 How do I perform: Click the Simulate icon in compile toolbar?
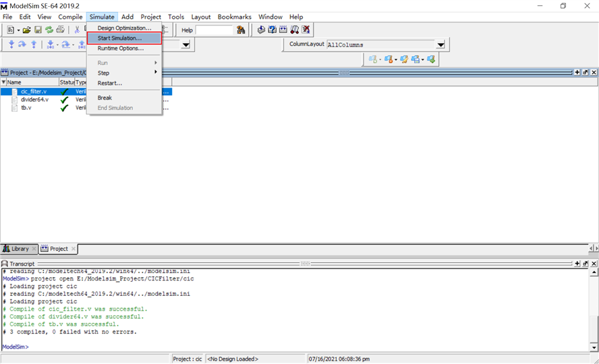point(283,30)
